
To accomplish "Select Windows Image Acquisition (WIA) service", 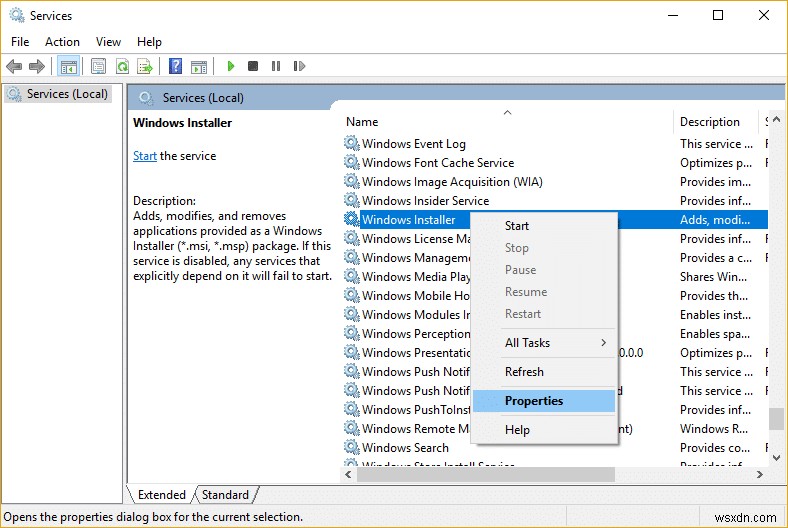I will click(452, 182).
